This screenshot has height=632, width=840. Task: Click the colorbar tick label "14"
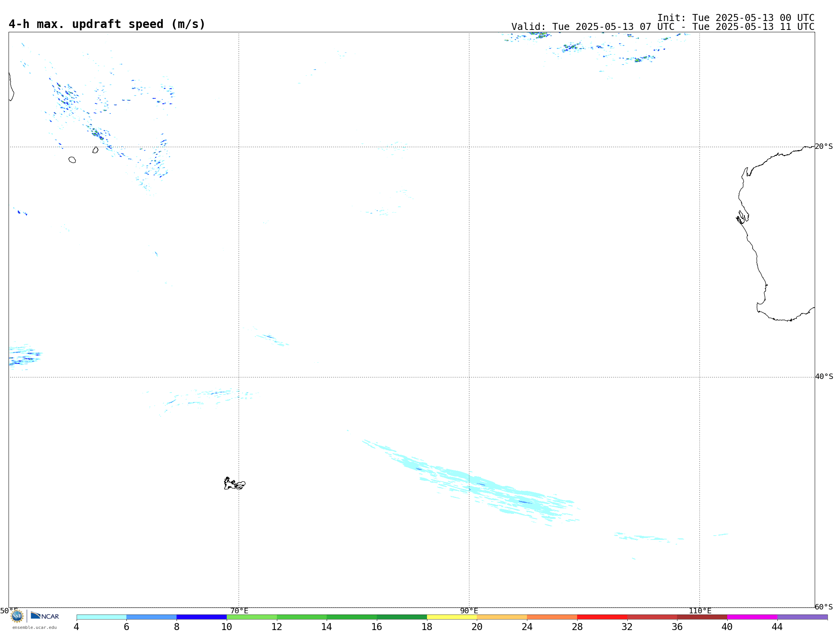coord(327,627)
